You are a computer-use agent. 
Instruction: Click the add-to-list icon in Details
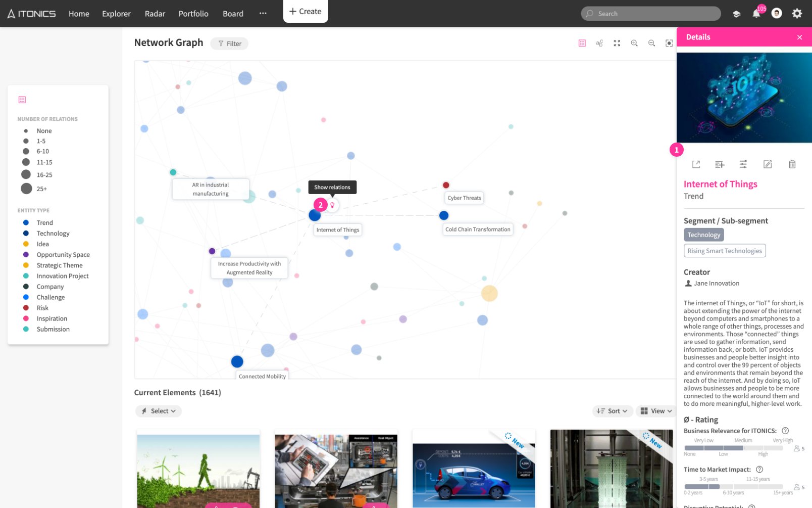pos(720,164)
